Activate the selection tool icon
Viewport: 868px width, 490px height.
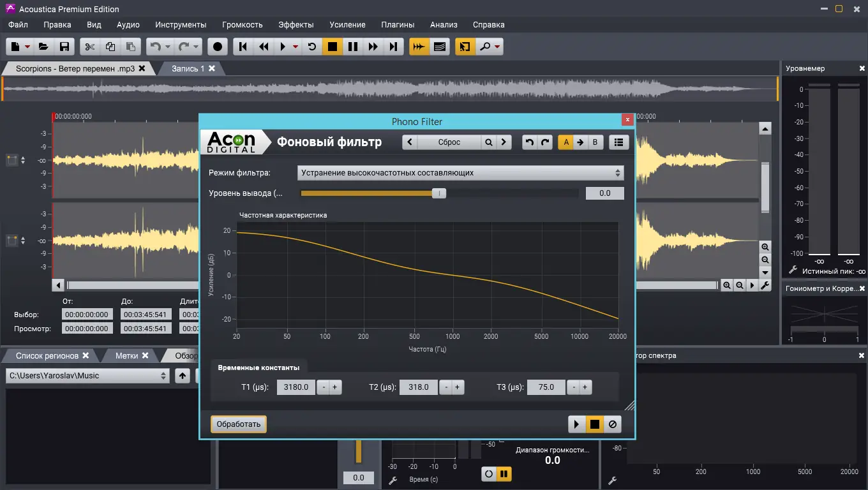click(465, 47)
